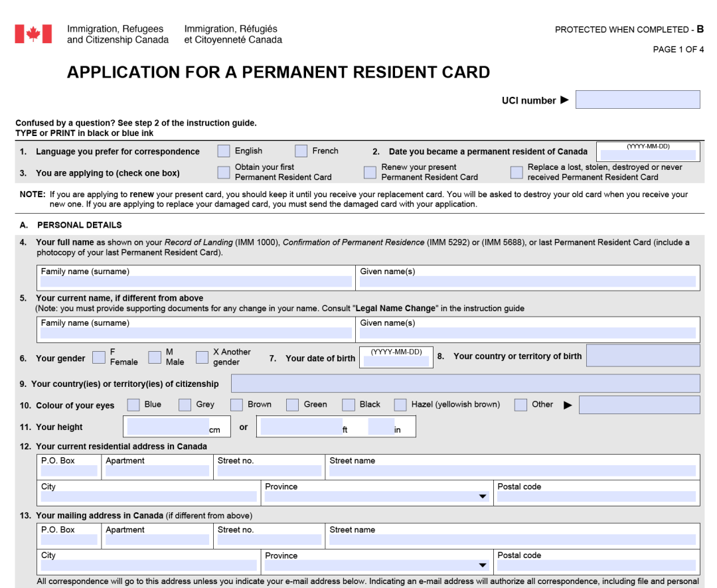Image resolution: width=717 pixels, height=588 pixels.
Task: Click the UCI number field
Action: click(x=637, y=100)
